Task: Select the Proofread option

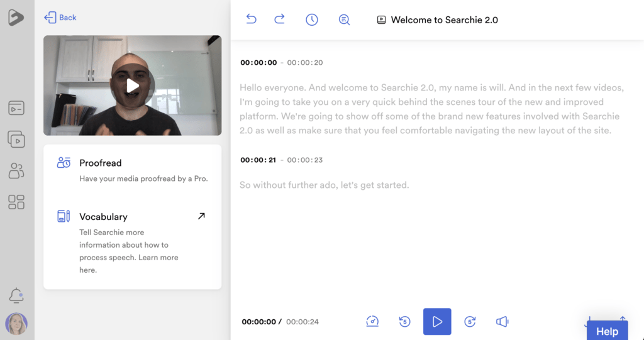Action: tap(132, 170)
